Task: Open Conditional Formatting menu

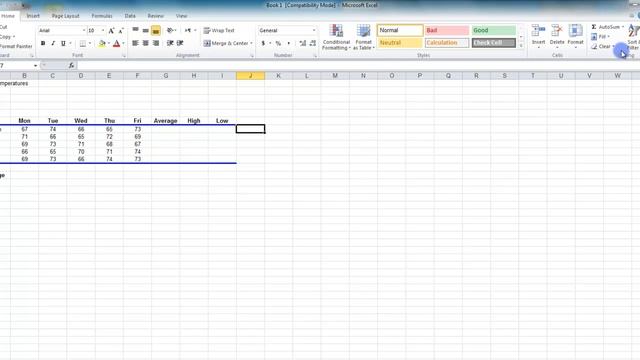Action: (x=336, y=37)
